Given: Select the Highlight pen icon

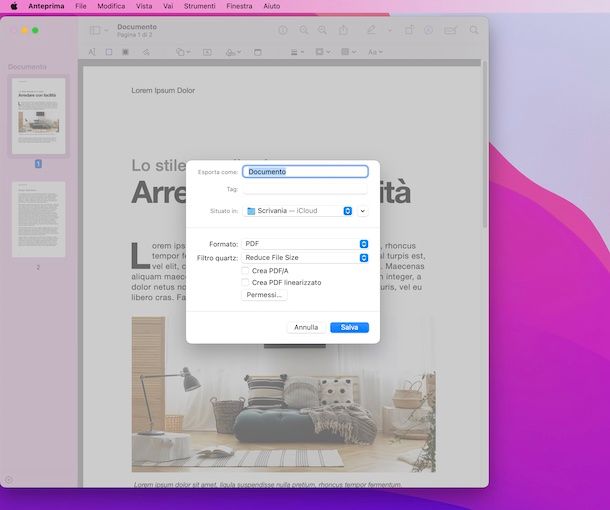Looking at the screenshot, I should click(372, 30).
